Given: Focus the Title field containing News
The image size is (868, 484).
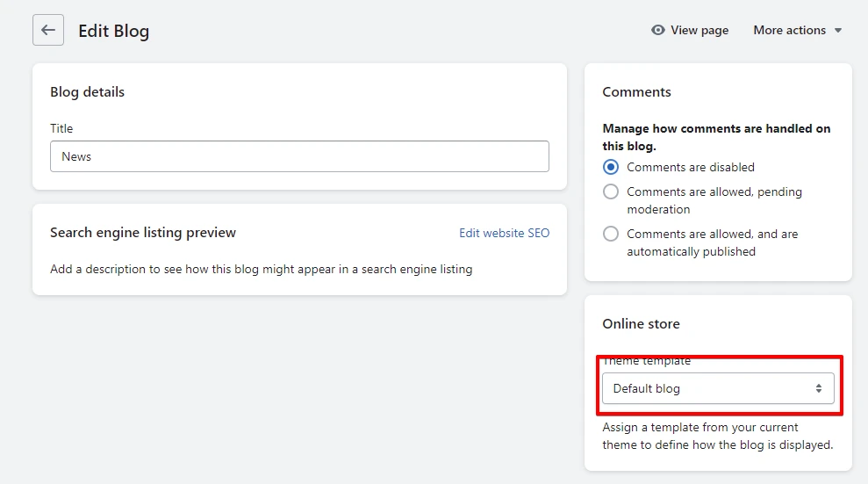Looking at the screenshot, I should pos(299,156).
